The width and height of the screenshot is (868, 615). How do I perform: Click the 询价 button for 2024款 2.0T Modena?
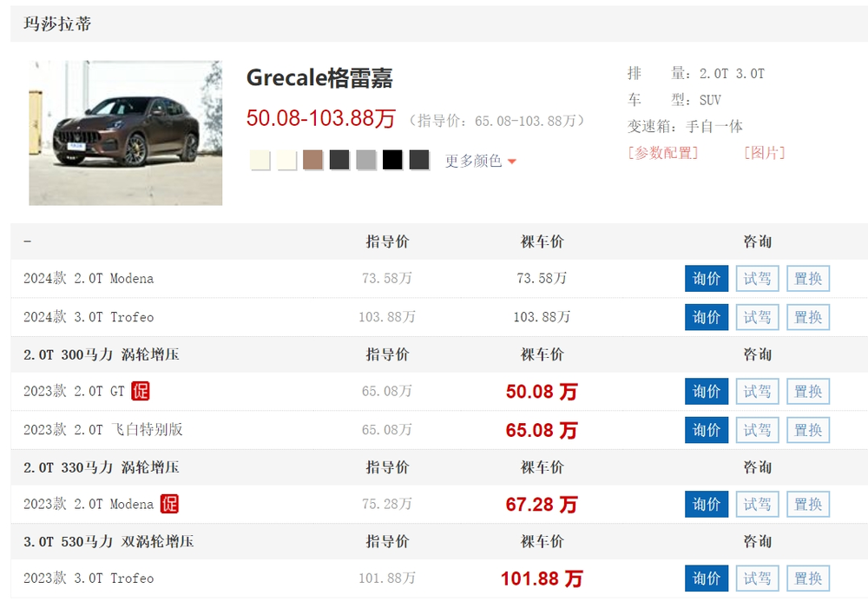(x=707, y=278)
